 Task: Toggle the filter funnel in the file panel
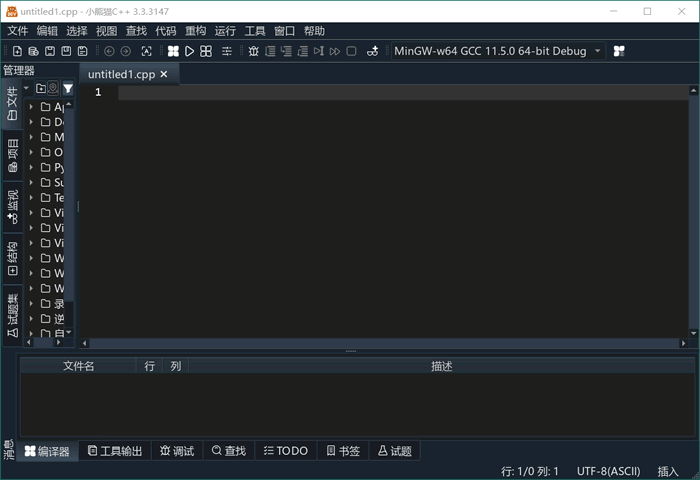point(68,88)
